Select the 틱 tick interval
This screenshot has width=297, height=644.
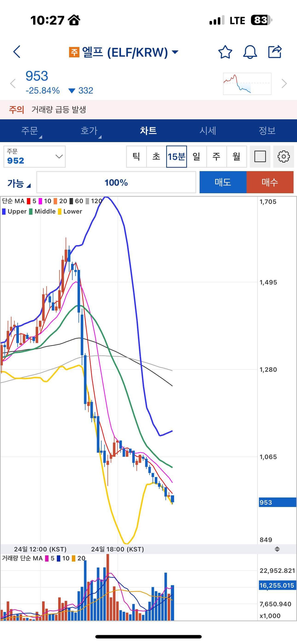click(x=136, y=157)
